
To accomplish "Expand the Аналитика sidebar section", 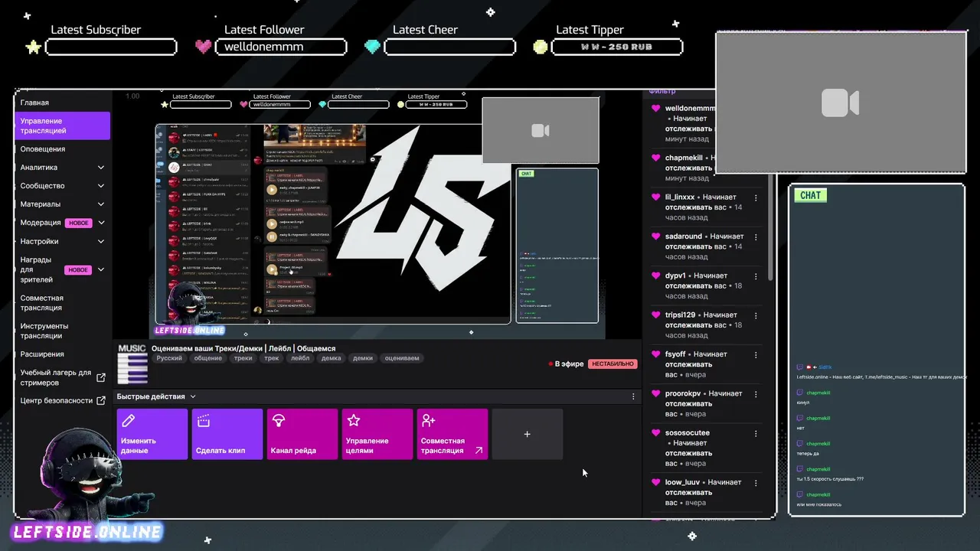I will (101, 168).
